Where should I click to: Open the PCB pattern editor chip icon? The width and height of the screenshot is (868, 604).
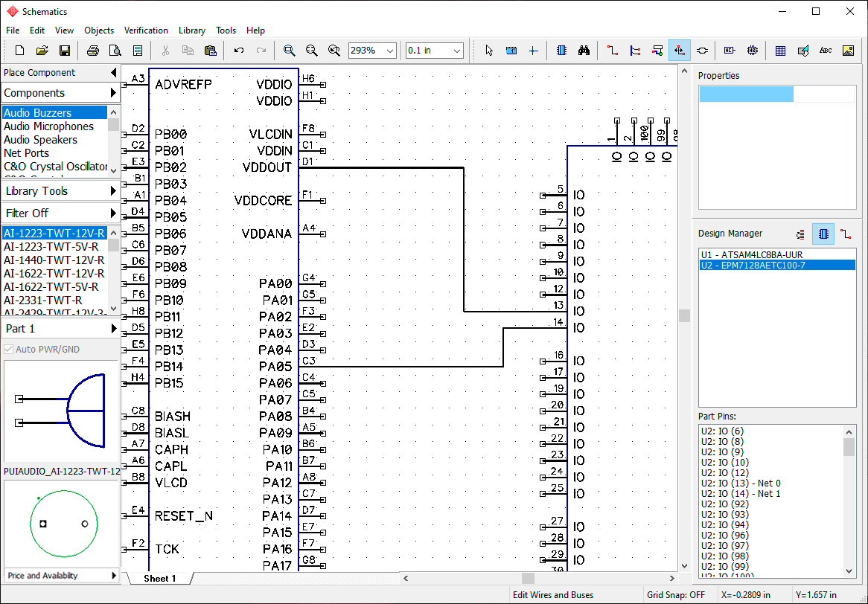click(x=753, y=51)
